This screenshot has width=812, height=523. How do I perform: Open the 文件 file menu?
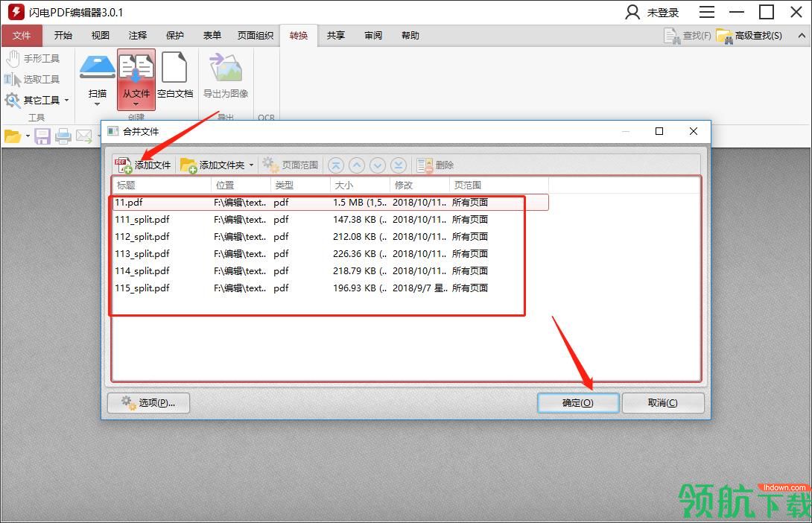click(22, 36)
